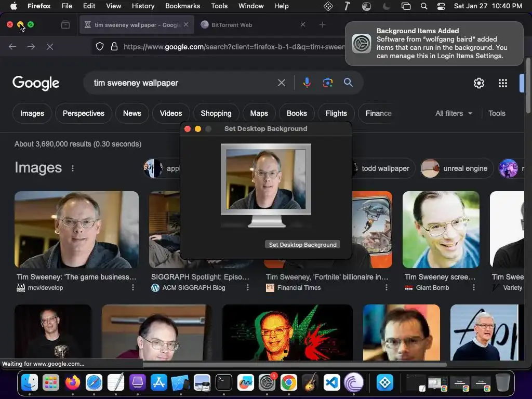Image resolution: width=532 pixels, height=399 pixels.
Task: Switch to the BitTorrent Web tab
Action: 251,25
